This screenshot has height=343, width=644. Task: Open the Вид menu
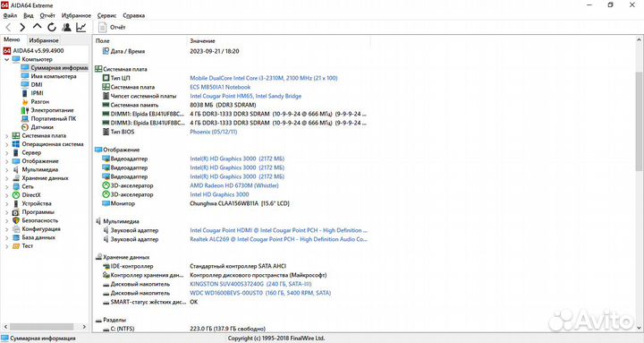pos(29,15)
